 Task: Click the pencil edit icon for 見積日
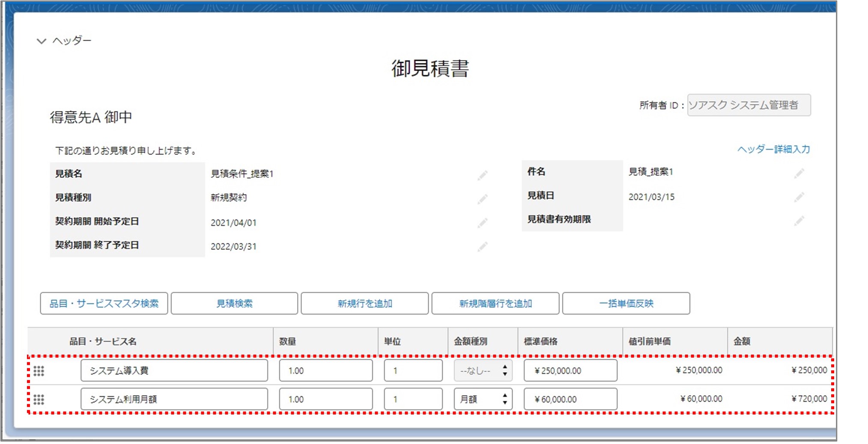pyautogui.click(x=799, y=197)
